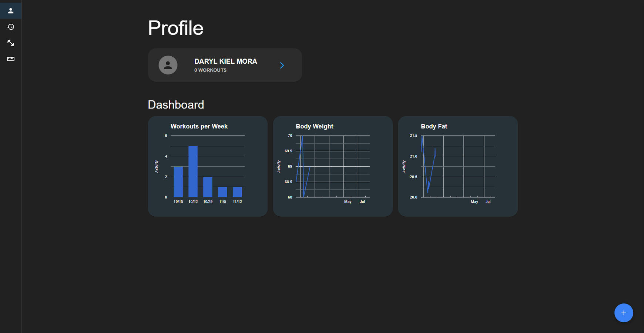Open the workout History clock icon
The width and height of the screenshot is (644, 333).
11,27
